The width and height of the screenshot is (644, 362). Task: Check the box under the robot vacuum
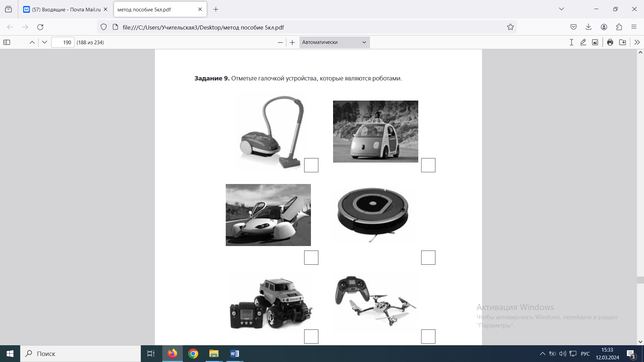pos(428,258)
